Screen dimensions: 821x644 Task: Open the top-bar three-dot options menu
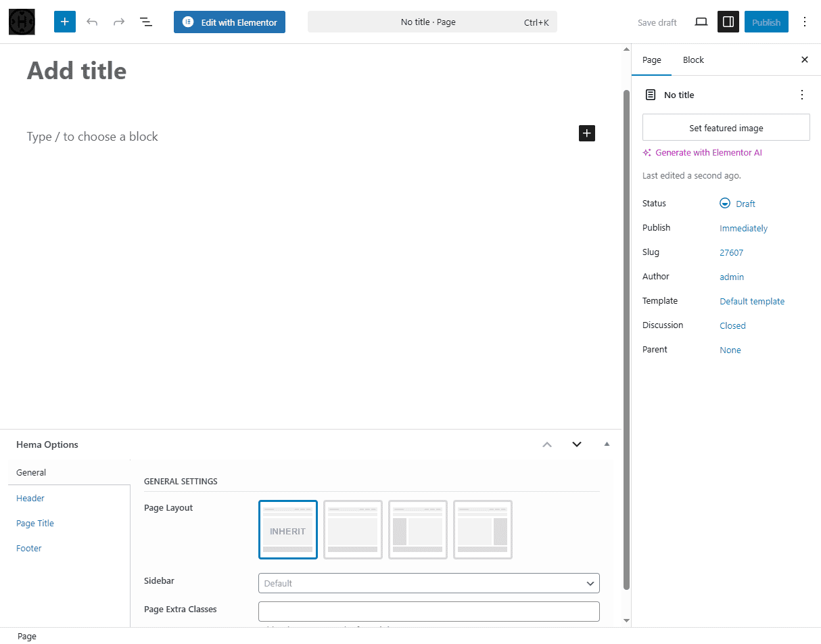click(805, 22)
